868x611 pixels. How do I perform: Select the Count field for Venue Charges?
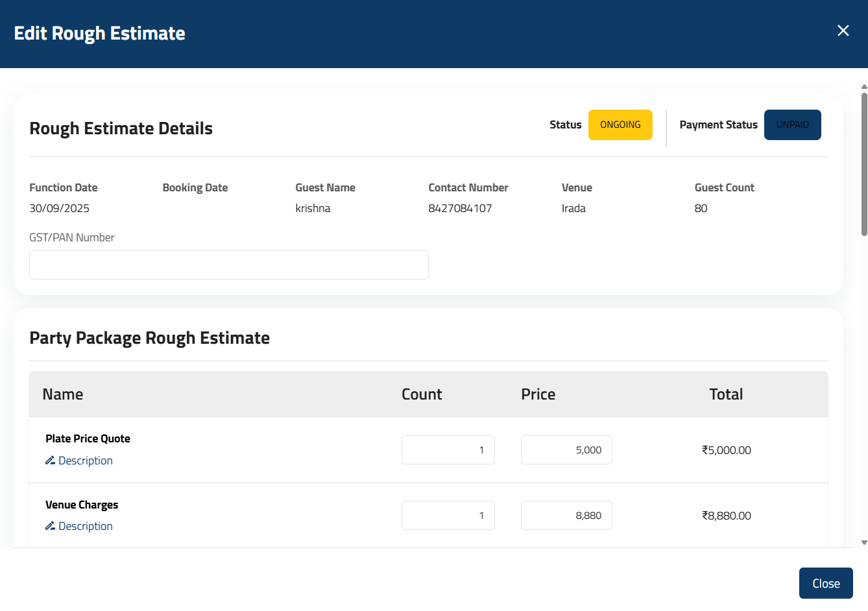448,515
